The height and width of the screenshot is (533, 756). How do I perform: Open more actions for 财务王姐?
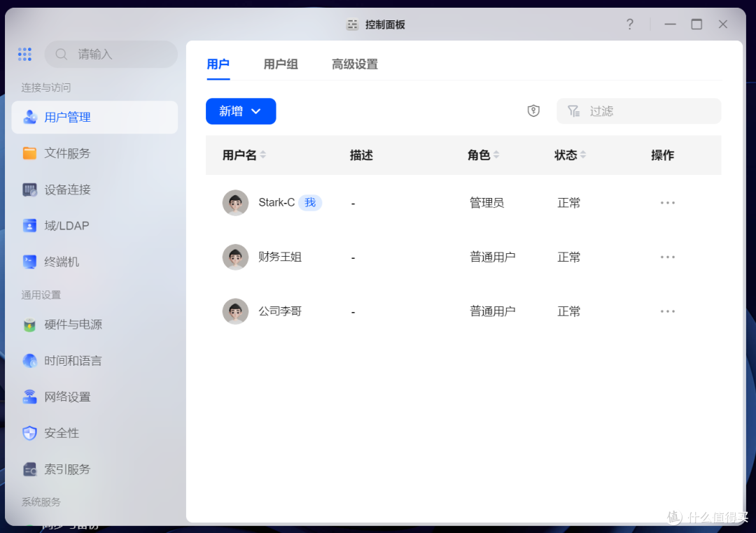[668, 257]
